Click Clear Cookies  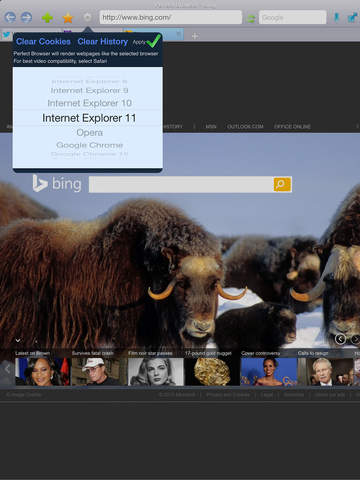point(43,41)
